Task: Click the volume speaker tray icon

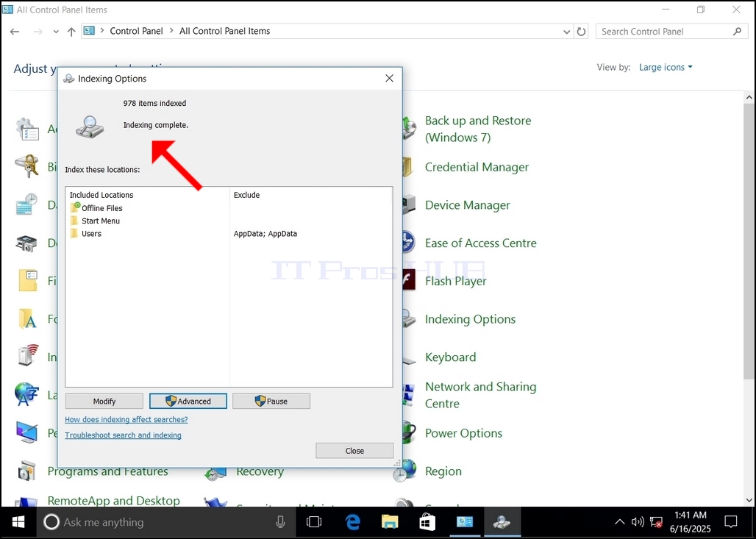Action: [x=638, y=521]
